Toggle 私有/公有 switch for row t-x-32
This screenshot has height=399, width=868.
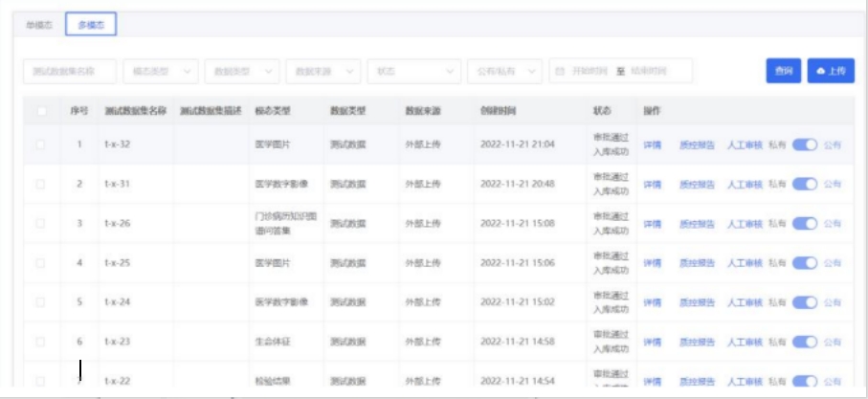click(x=805, y=144)
